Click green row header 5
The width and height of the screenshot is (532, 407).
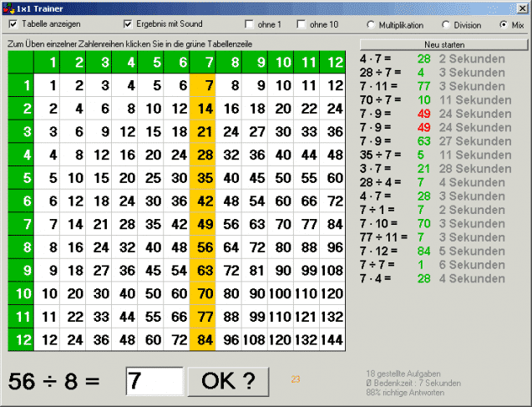(21, 177)
